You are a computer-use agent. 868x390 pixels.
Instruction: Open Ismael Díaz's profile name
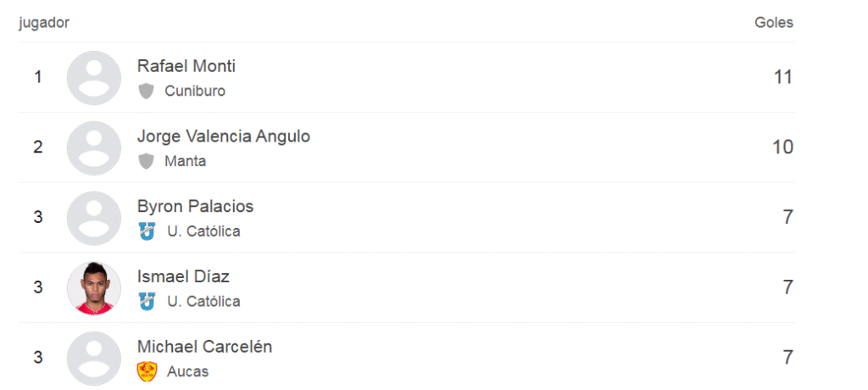click(x=183, y=276)
